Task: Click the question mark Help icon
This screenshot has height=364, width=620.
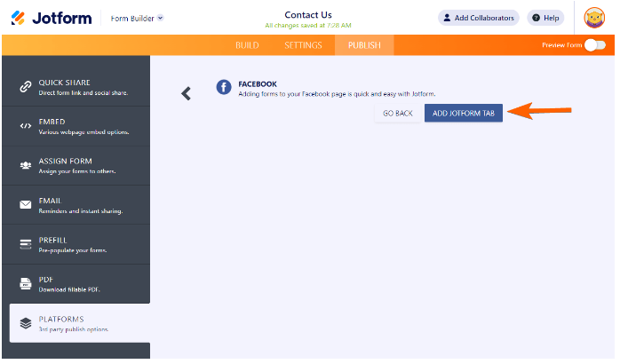Action: (537, 18)
